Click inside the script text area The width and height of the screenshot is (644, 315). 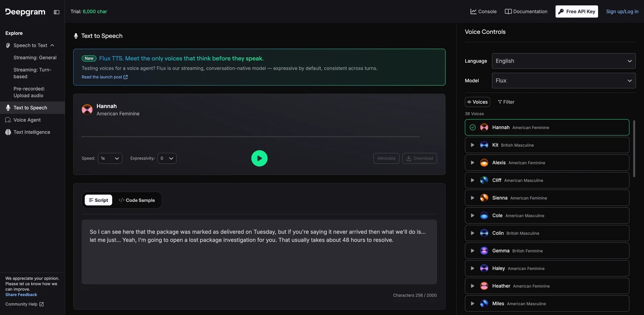[259, 252]
